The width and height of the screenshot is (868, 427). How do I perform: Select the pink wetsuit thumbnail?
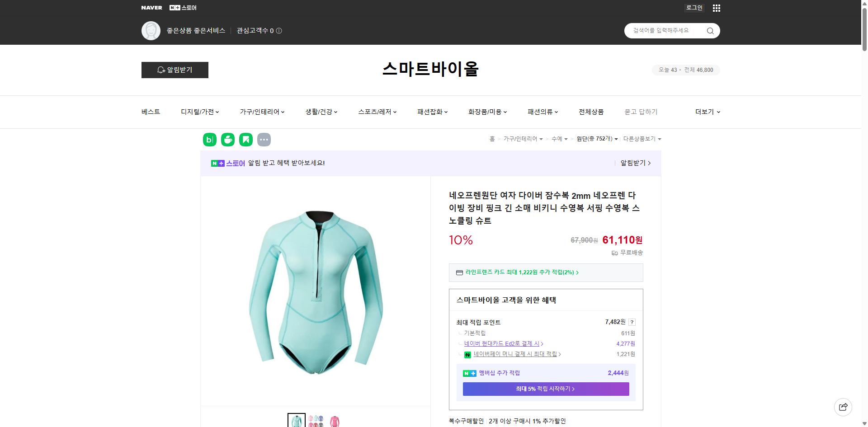pos(335,421)
